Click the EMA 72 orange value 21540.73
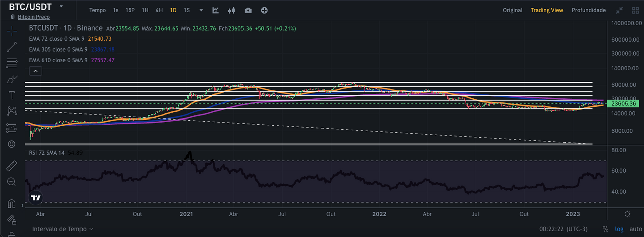The height and width of the screenshot is (237, 644). point(100,39)
